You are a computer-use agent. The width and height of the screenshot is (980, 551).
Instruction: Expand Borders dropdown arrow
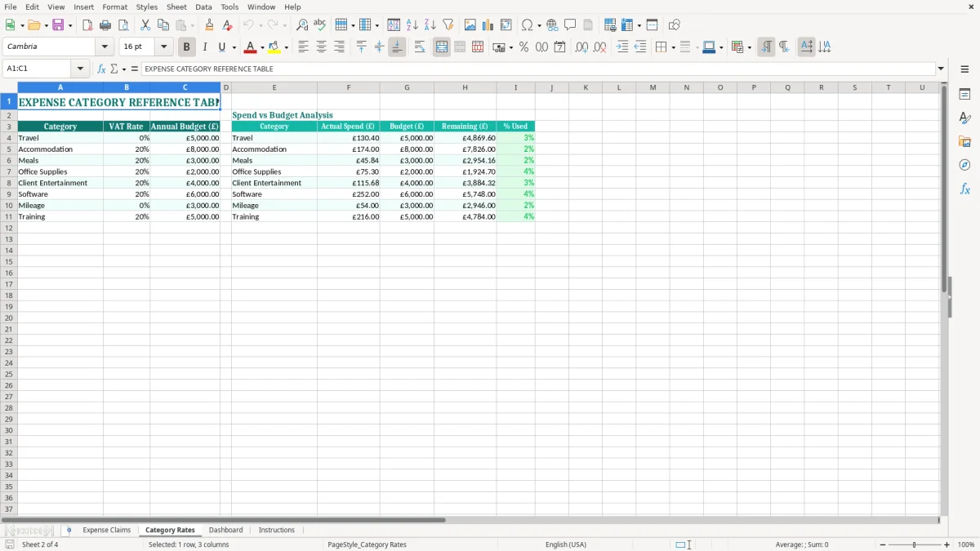click(x=673, y=47)
